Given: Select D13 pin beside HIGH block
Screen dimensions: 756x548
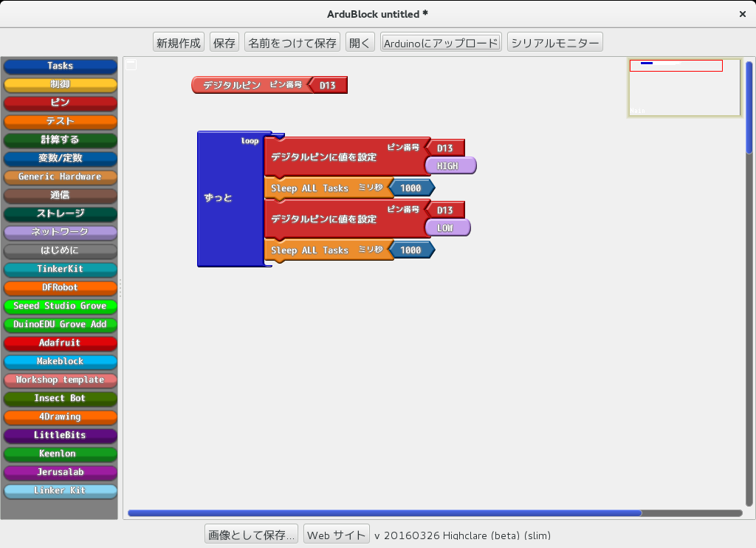Looking at the screenshot, I should 446,148.
